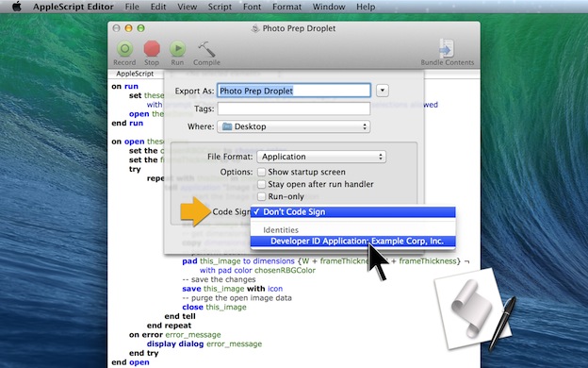Run the script with Run icon

[x=177, y=49]
